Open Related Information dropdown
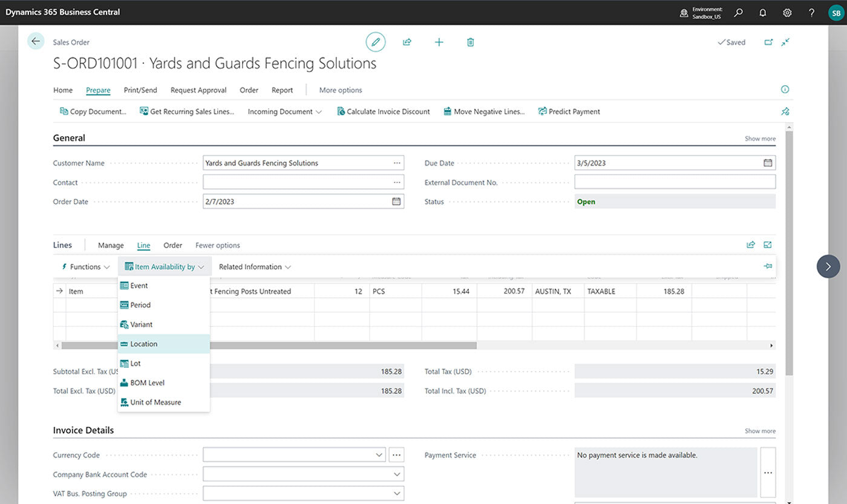Screen dimensions: 847x504 tap(255, 267)
